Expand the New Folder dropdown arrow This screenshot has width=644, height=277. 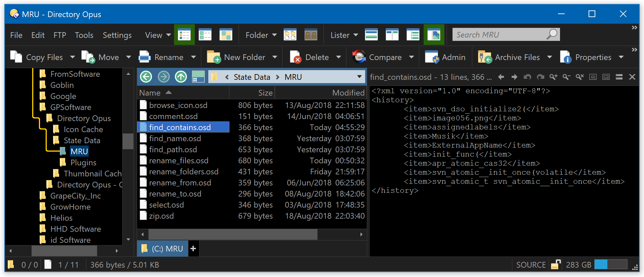pos(275,57)
